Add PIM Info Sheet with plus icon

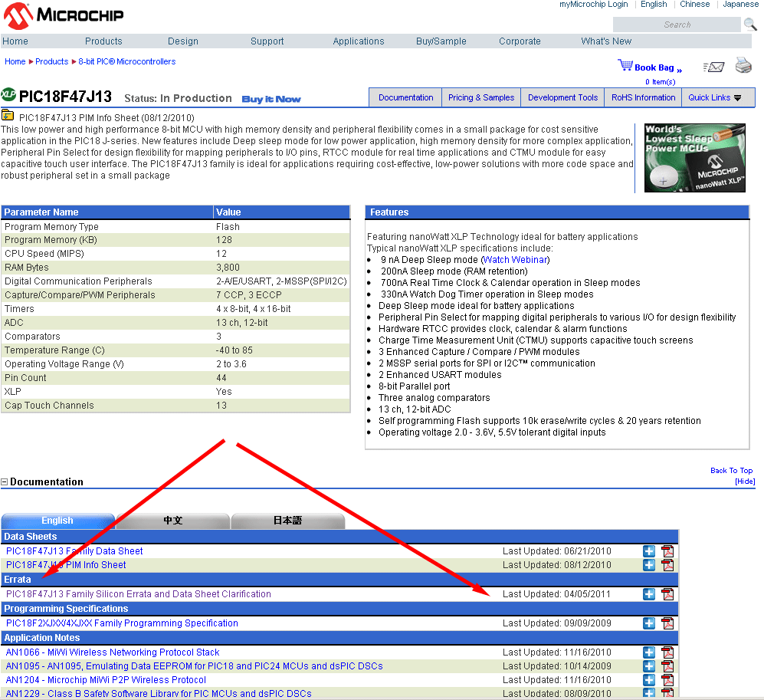tap(648, 565)
